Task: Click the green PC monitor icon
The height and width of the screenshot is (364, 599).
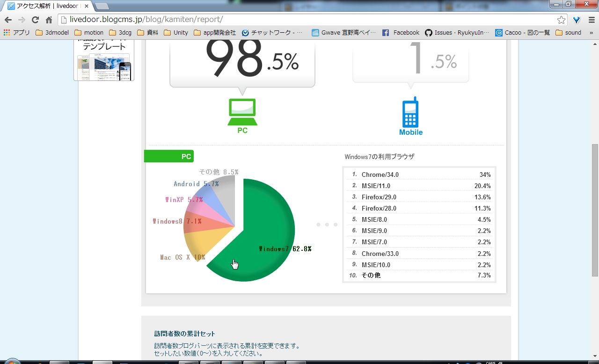Action: coord(242,112)
